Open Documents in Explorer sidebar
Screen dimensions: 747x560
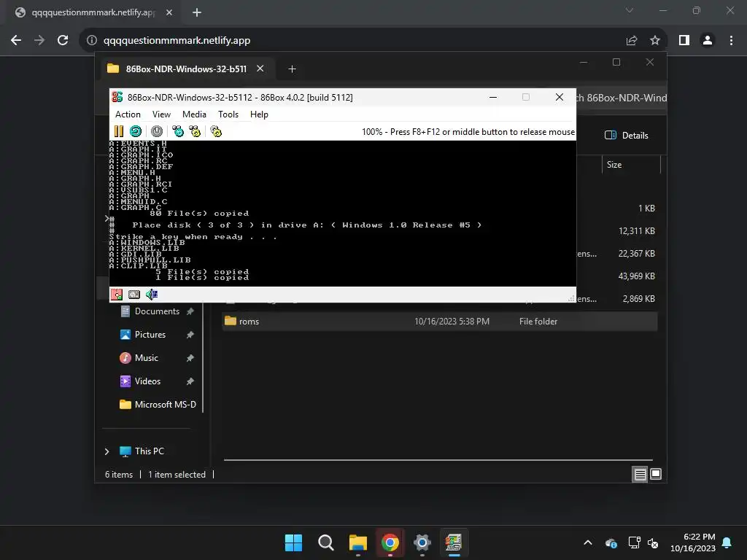pos(158,311)
